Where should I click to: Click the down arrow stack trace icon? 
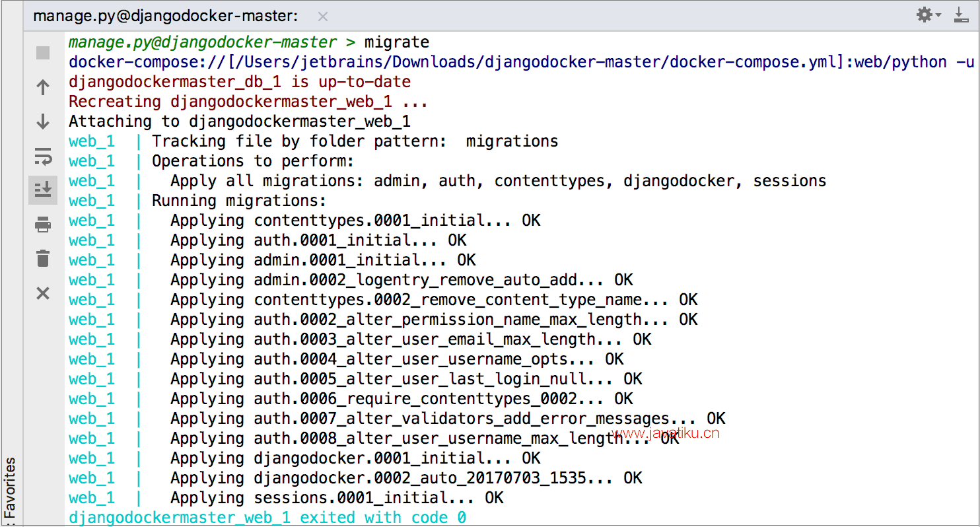tap(43, 122)
